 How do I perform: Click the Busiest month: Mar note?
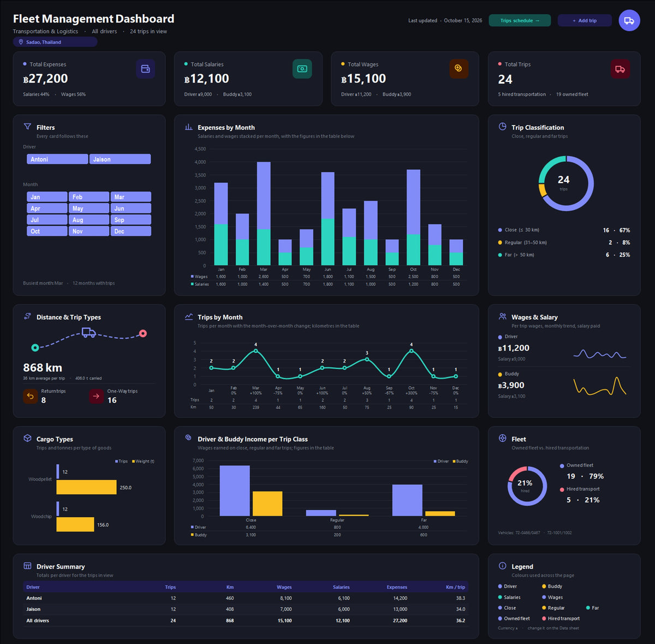click(43, 283)
